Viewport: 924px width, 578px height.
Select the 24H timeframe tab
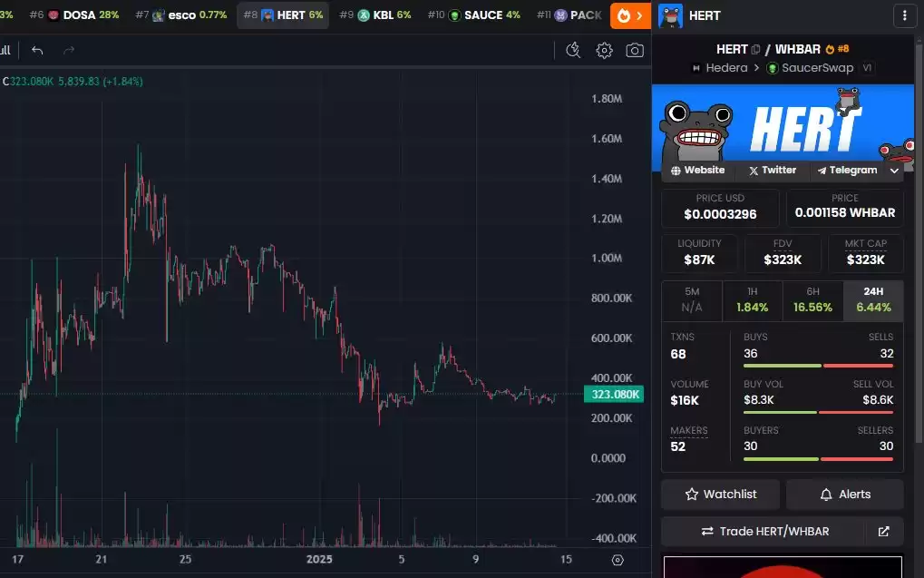coord(873,301)
